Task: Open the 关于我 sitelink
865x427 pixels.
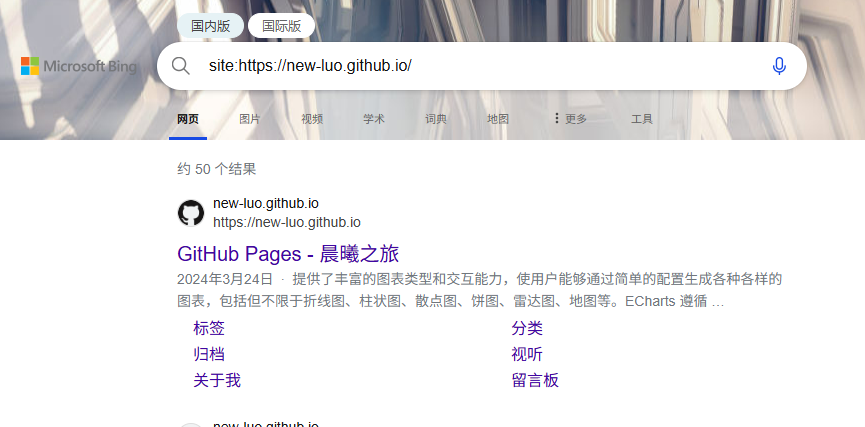Action: point(217,380)
